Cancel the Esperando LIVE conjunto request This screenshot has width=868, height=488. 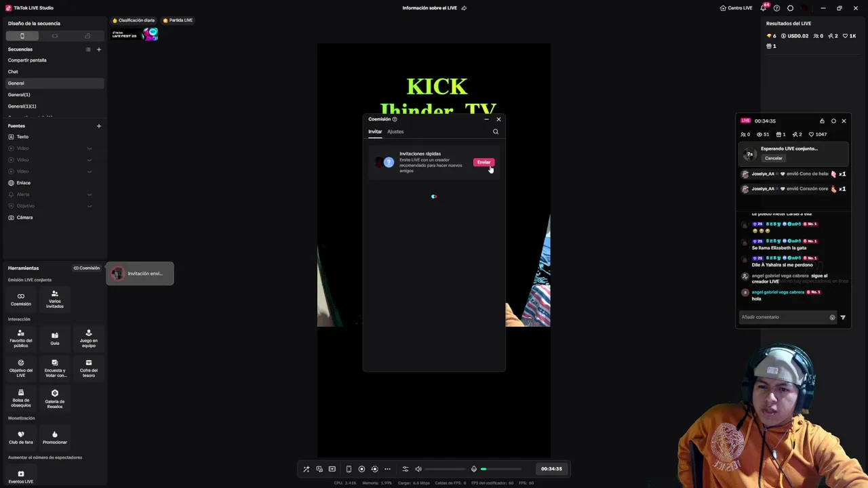774,159
